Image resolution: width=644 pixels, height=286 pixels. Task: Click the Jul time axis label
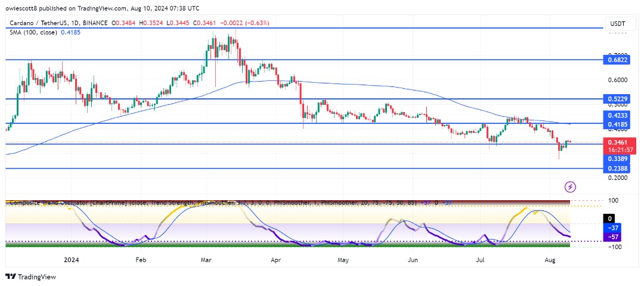479,260
